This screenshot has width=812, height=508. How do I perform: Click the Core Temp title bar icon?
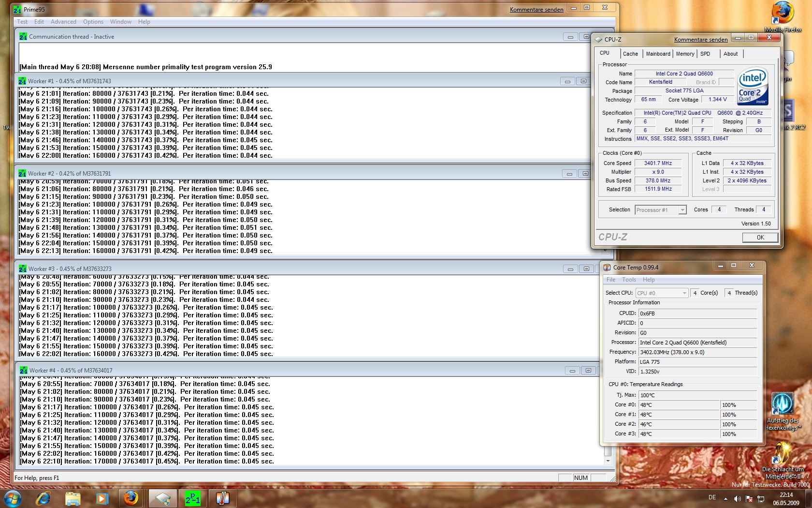607,267
